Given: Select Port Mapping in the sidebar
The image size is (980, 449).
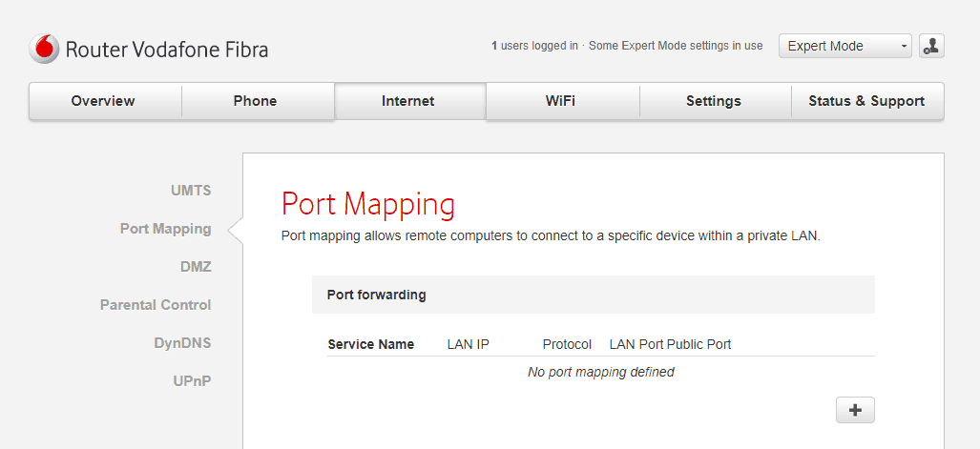Looking at the screenshot, I should point(166,229).
